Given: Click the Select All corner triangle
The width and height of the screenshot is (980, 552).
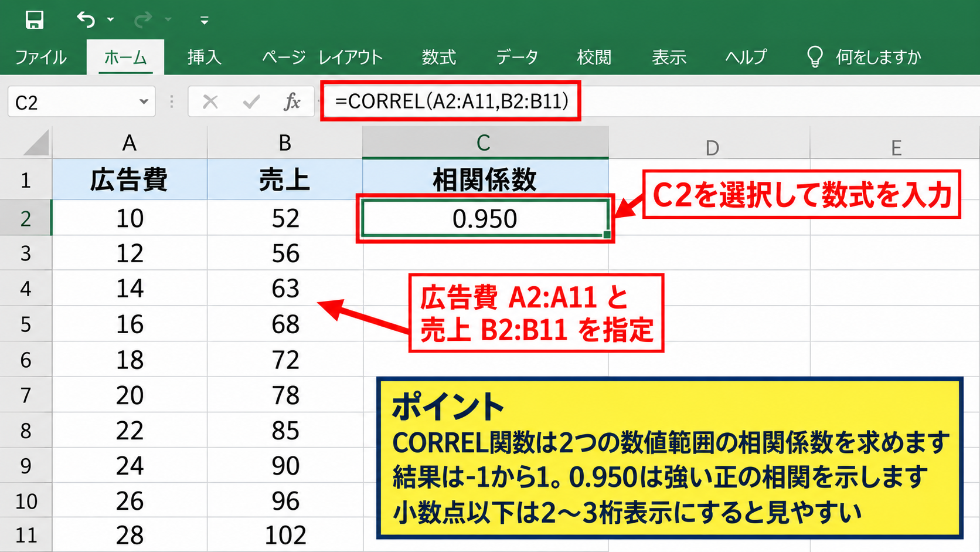Looking at the screenshot, I should pos(36,143).
